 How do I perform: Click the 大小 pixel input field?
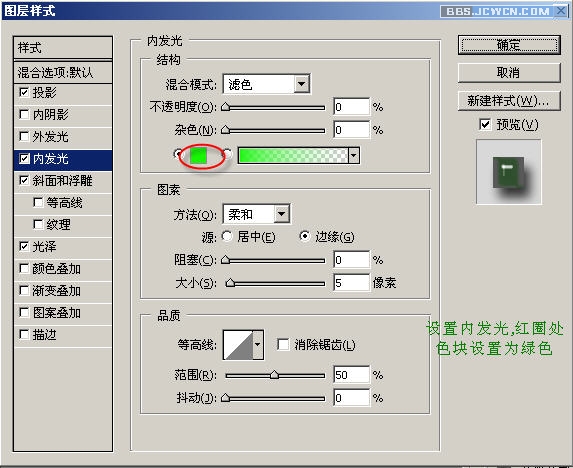(351, 282)
